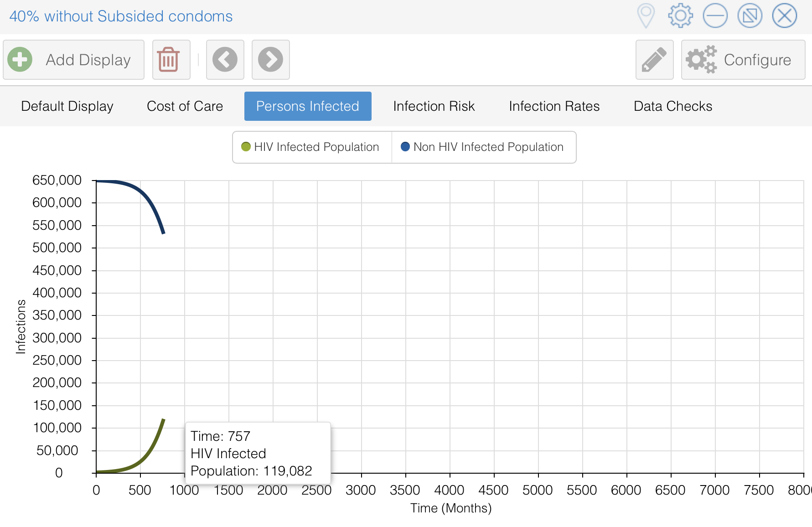The image size is (812, 527).
Task: Click Add Display button
Action: click(x=73, y=60)
